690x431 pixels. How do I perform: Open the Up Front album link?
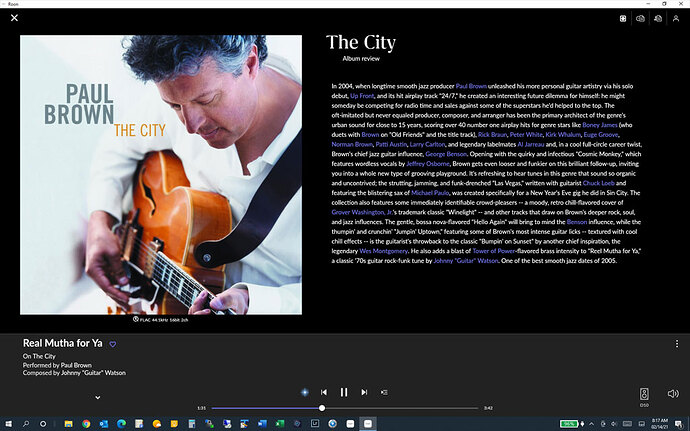362,96
